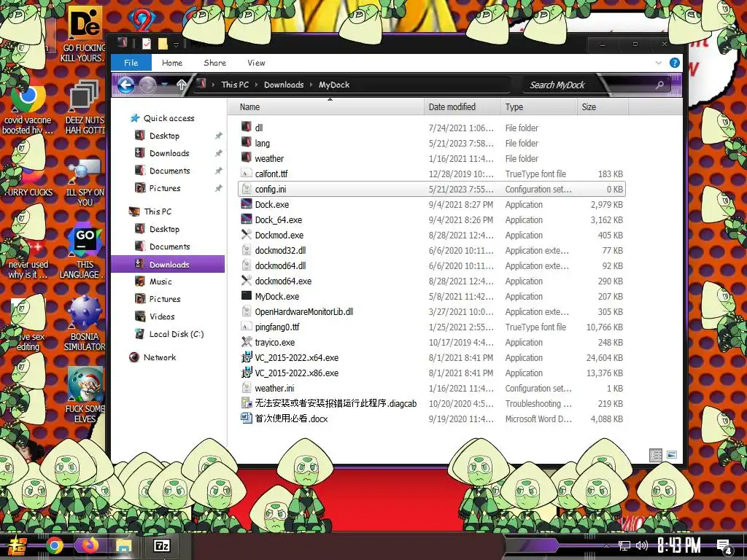Click the Search MyDock input field
Viewport: 747px width, 560px height.
591,85
